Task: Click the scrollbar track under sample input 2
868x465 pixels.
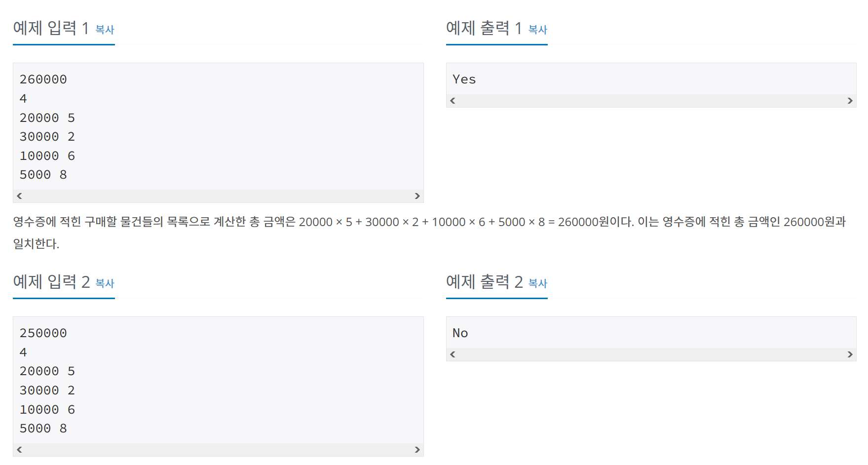Action: pyautogui.click(x=217, y=450)
